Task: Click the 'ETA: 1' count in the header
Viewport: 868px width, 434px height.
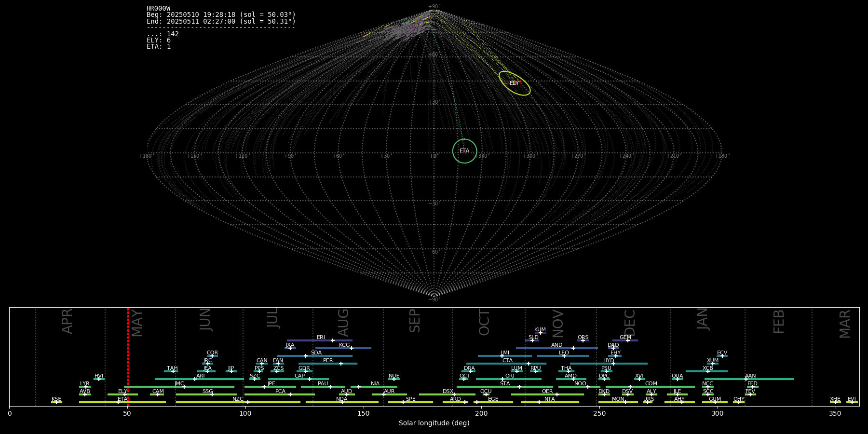Action: pos(159,46)
